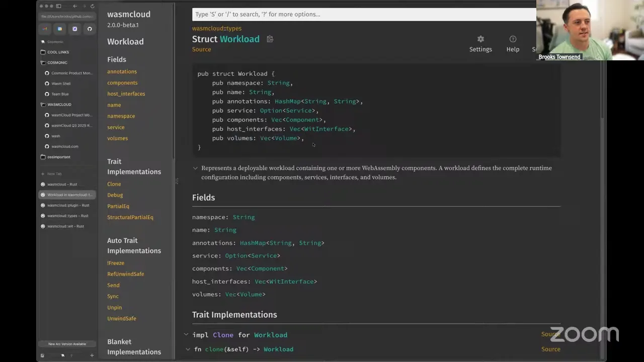Jump to annotations field in sidebar
644x362 pixels.
(122, 72)
